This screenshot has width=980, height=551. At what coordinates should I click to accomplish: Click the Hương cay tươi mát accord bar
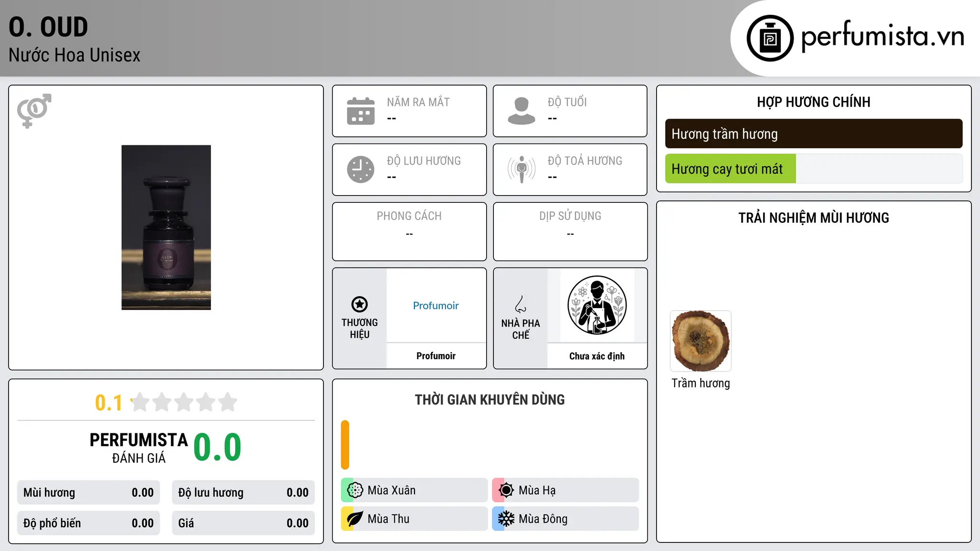coord(814,169)
